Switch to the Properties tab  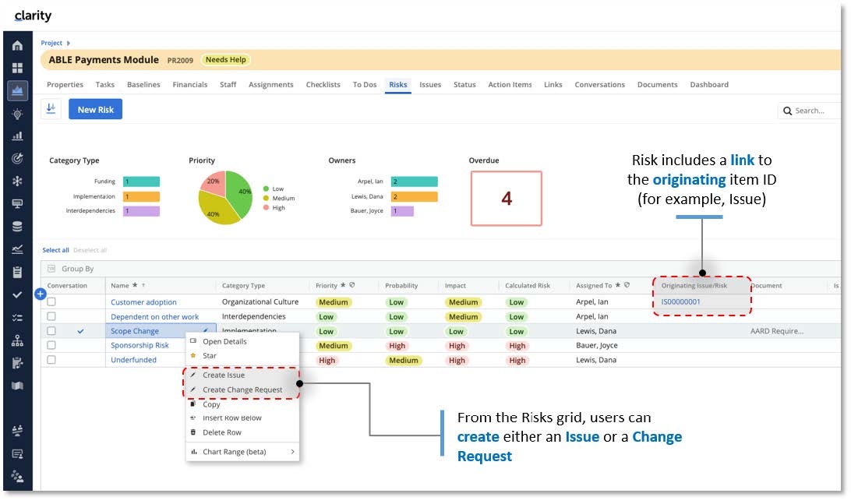click(x=65, y=85)
